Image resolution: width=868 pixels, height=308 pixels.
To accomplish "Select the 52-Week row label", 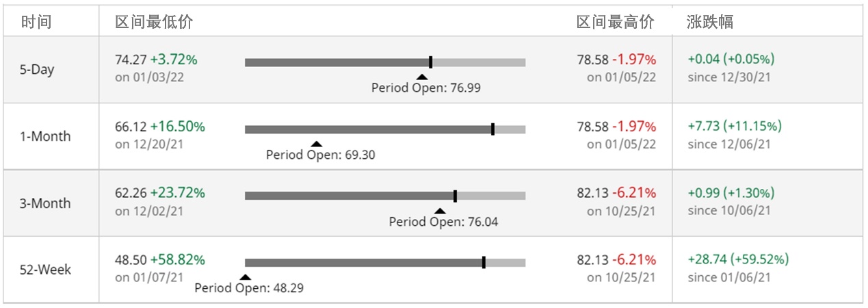I will point(45,270).
